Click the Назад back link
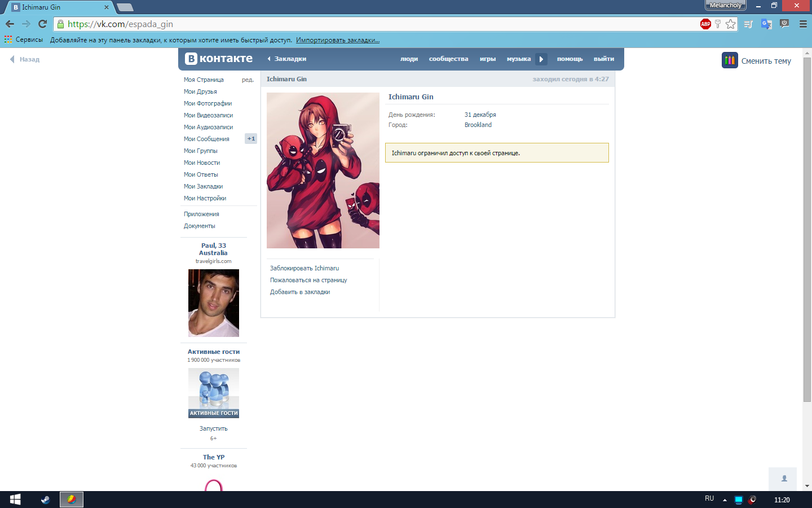 pyautogui.click(x=25, y=59)
